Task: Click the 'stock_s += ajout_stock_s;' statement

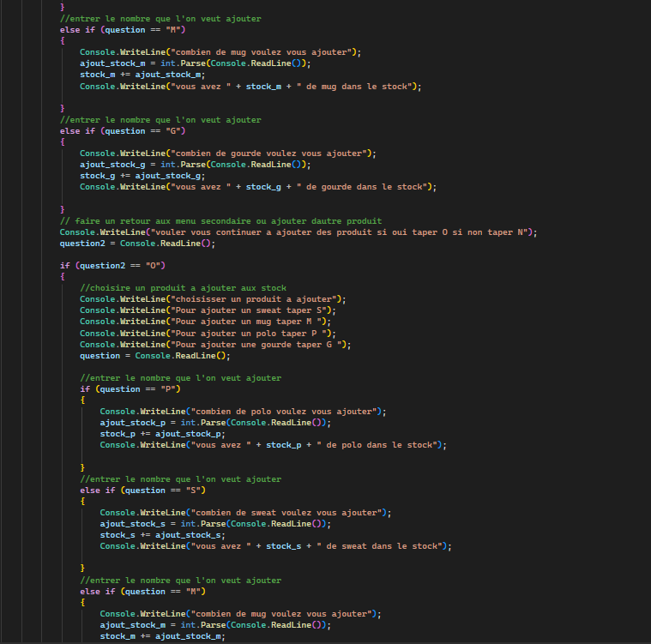Action: (162, 534)
